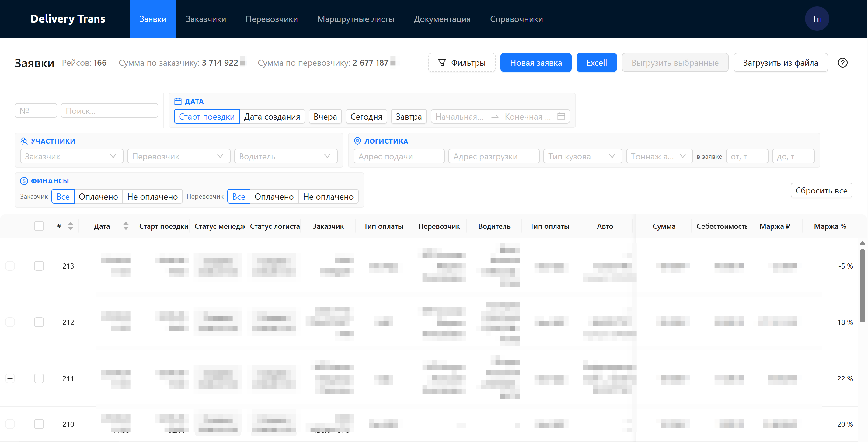
Task: Select Дата создания date mode
Action: (272, 117)
